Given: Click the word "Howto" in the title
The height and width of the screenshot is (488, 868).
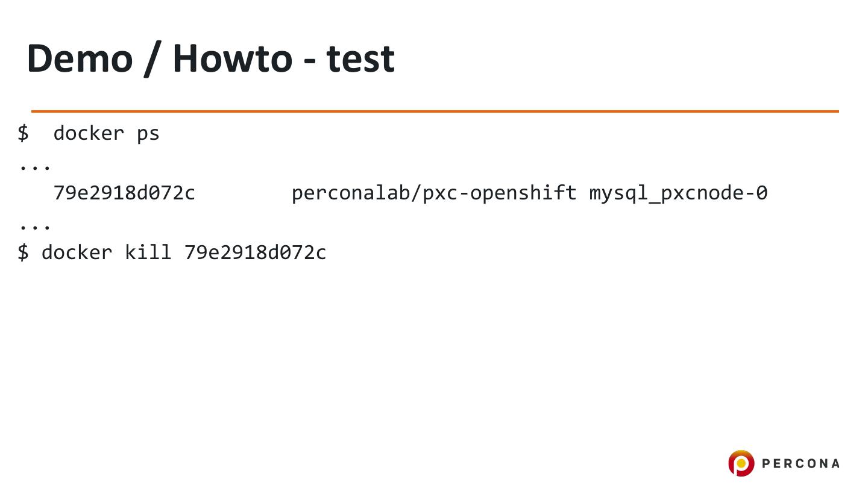Looking at the screenshot, I should point(232,58).
